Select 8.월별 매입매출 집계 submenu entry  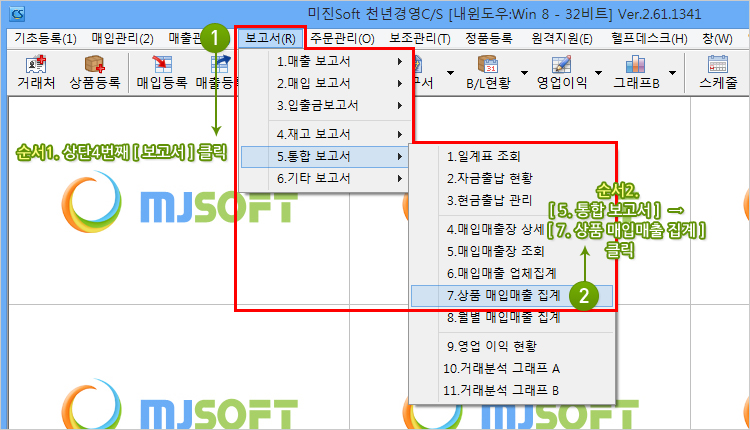(512, 317)
